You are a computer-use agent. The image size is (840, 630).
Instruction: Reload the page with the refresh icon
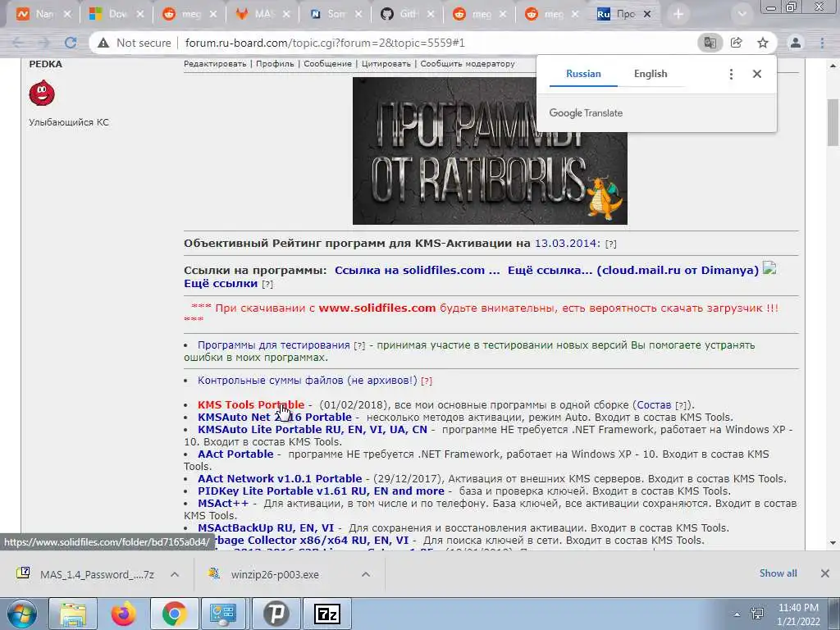[x=71, y=43]
